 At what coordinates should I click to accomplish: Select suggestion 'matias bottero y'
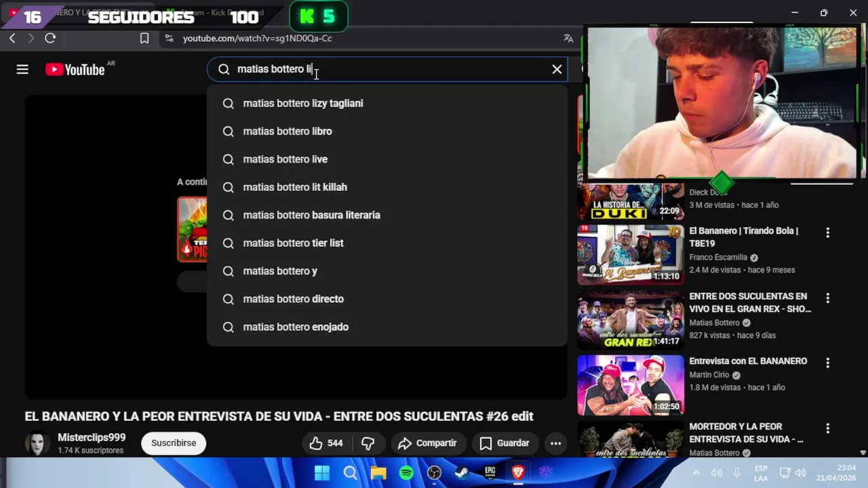pos(387,271)
